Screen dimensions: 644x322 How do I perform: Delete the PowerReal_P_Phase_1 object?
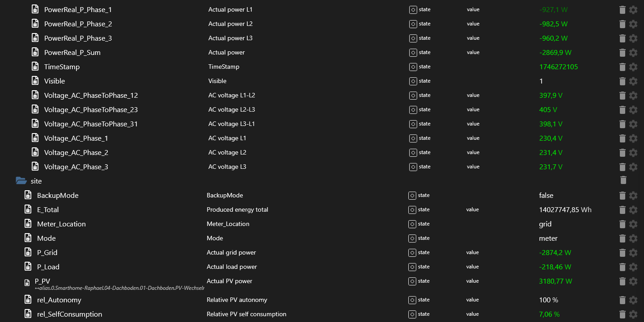click(622, 10)
